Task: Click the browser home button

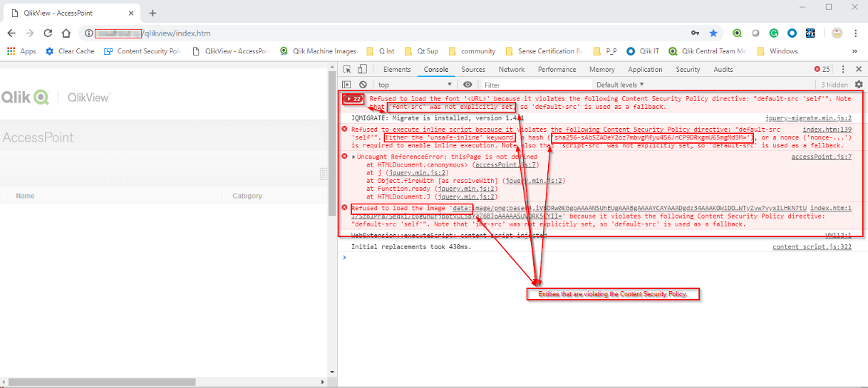Action: [x=66, y=33]
